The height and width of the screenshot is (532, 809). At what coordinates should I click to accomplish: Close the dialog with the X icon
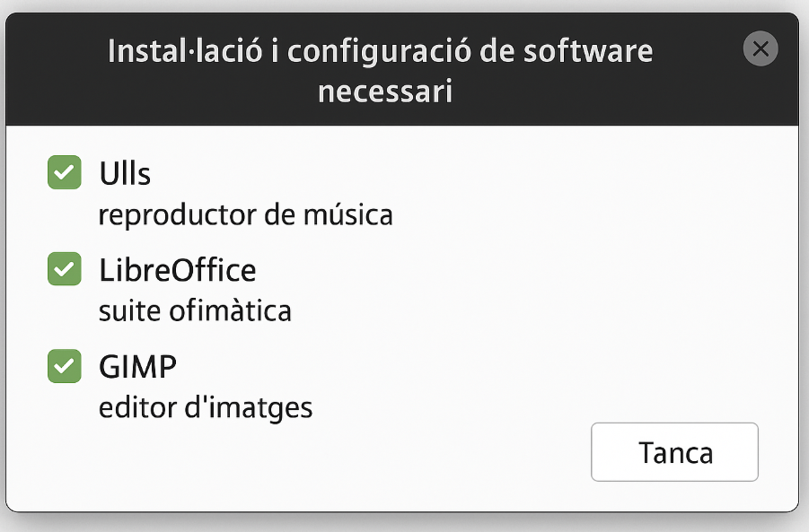[761, 49]
